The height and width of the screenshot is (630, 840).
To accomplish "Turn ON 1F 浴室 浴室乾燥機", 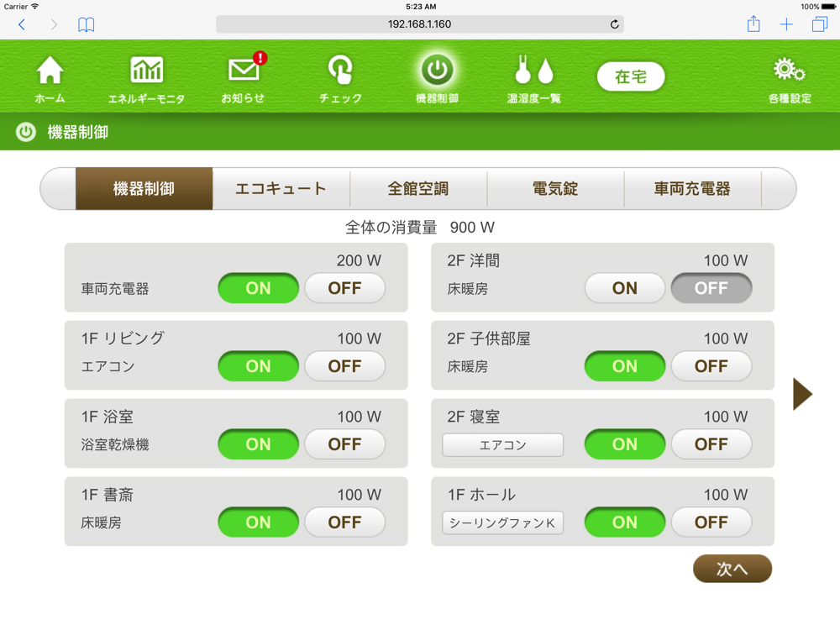I will click(258, 444).
